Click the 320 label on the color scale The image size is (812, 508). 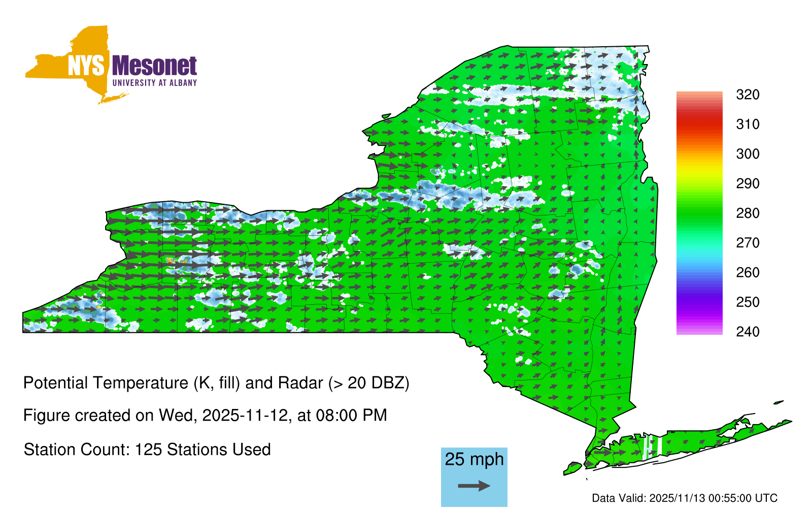[x=748, y=95]
